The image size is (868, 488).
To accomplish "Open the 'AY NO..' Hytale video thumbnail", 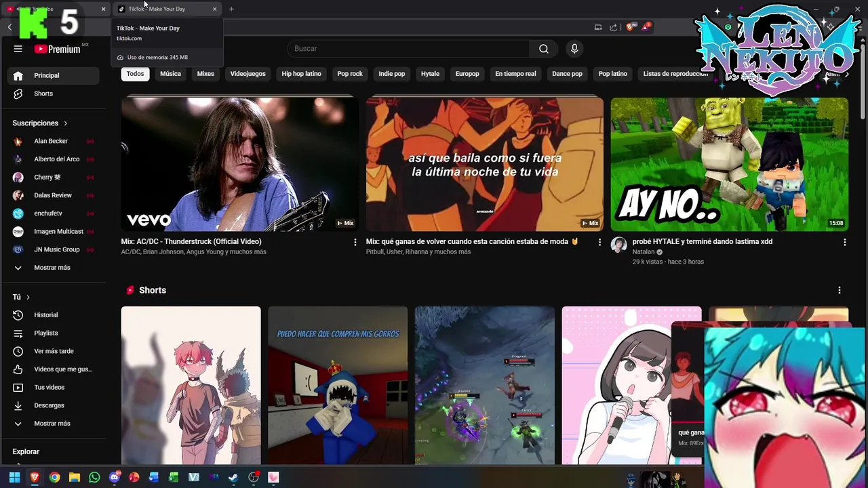I will point(729,164).
